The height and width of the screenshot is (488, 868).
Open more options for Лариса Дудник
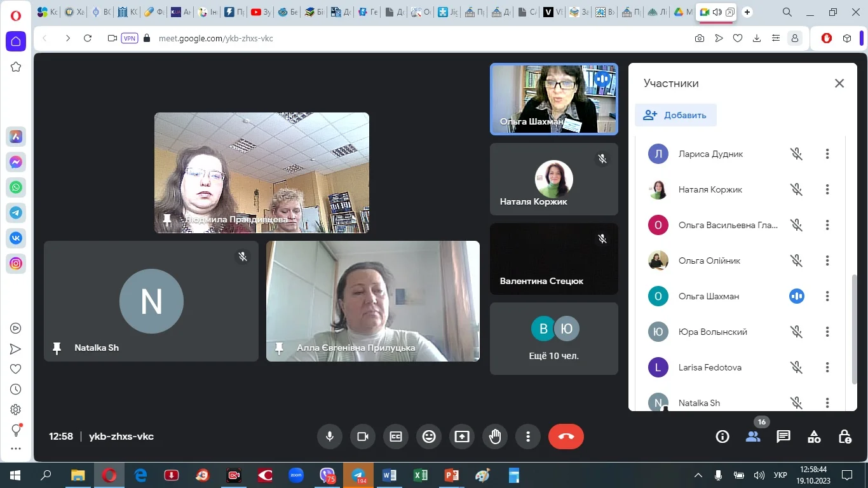827,154
